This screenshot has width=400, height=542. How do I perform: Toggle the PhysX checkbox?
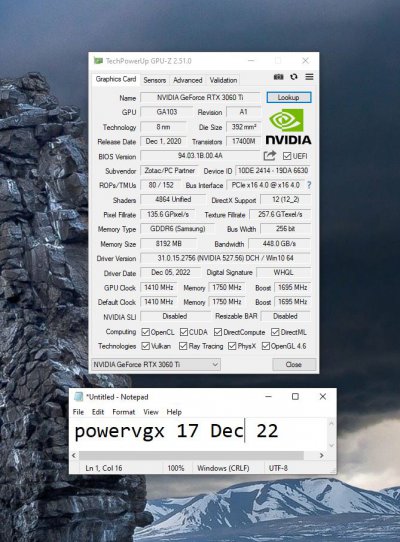point(232,346)
